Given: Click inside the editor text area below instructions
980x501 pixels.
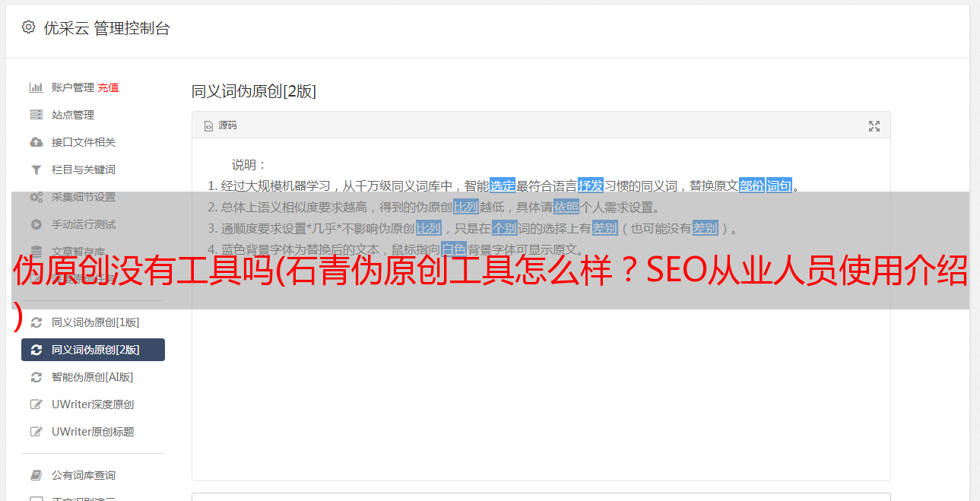Looking at the screenshot, I should 541,380.
